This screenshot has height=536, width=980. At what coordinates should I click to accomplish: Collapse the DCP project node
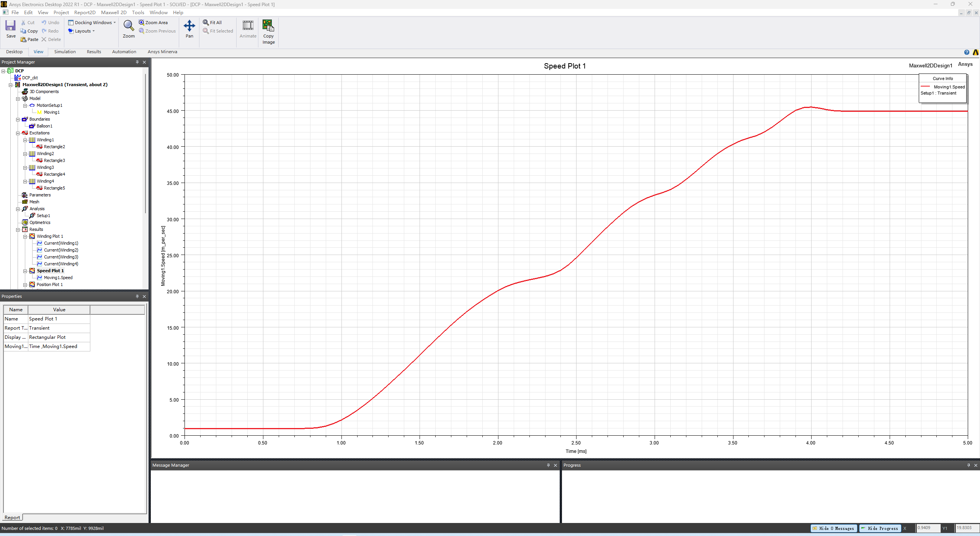[3, 71]
